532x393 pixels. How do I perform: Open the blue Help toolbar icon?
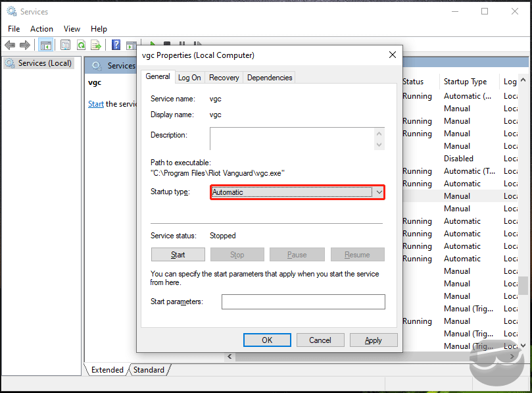point(116,45)
